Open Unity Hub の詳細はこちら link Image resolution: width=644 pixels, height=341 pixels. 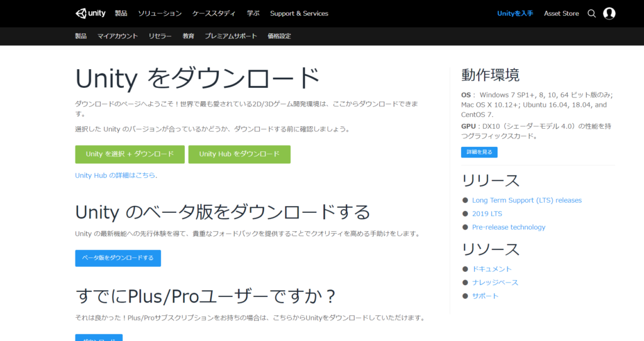[x=115, y=175]
